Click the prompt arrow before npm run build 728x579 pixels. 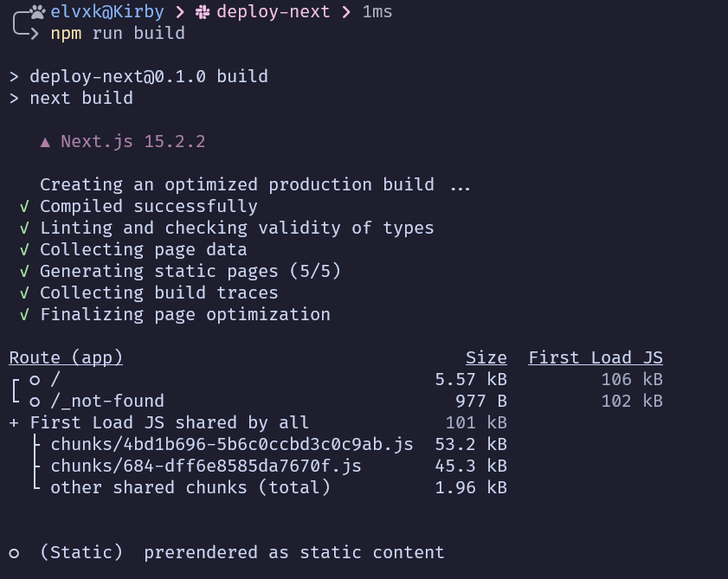coord(35,34)
